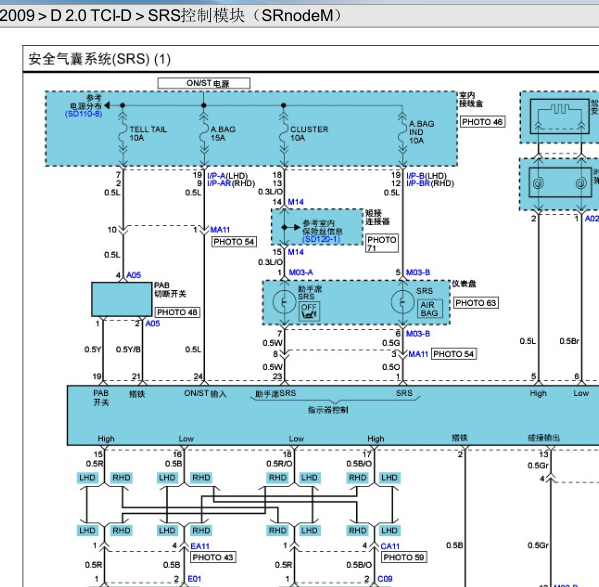Viewport: 599px width, 587px height.
Task: Click the M03-A connector label
Action: click(301, 272)
